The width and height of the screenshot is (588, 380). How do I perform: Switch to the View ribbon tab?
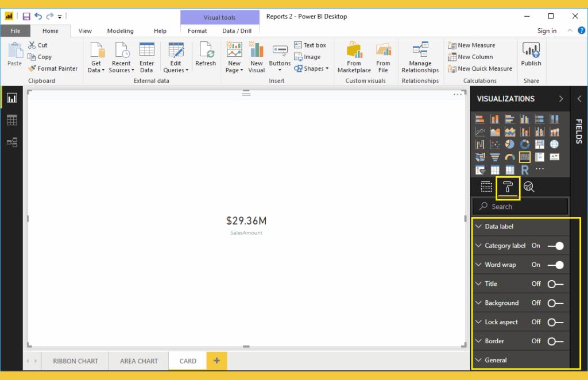85,31
